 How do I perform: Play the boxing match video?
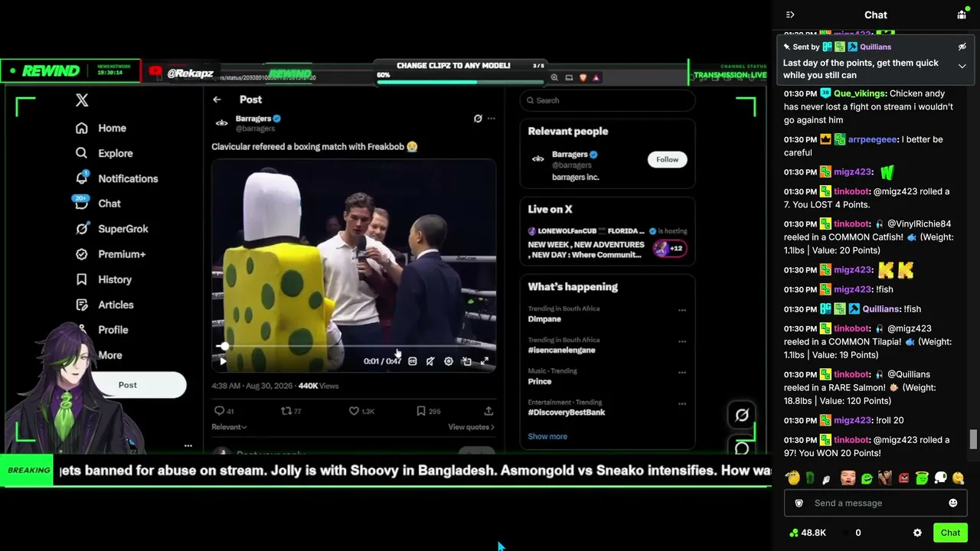[223, 361]
